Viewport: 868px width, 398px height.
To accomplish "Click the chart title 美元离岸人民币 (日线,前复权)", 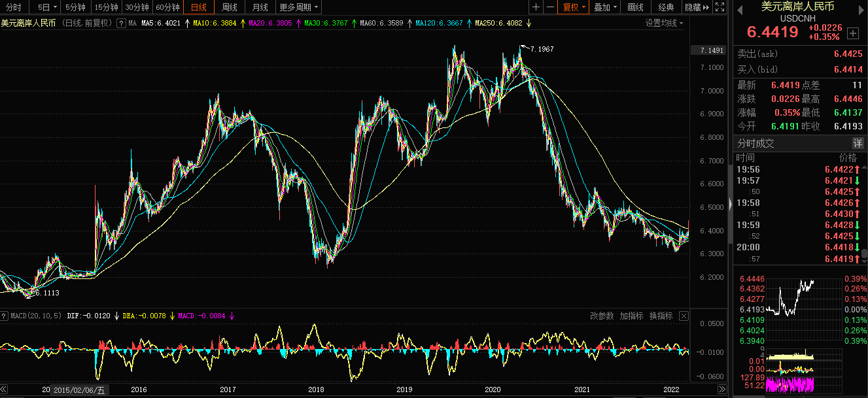I will click(58, 24).
